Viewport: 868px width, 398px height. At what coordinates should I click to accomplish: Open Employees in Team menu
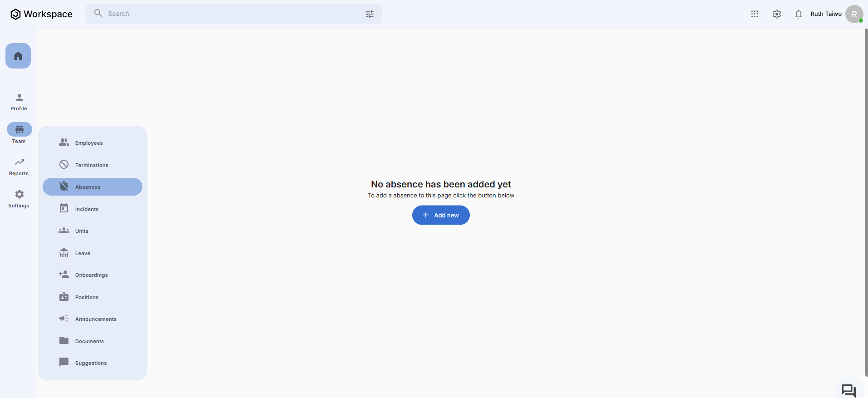click(89, 143)
